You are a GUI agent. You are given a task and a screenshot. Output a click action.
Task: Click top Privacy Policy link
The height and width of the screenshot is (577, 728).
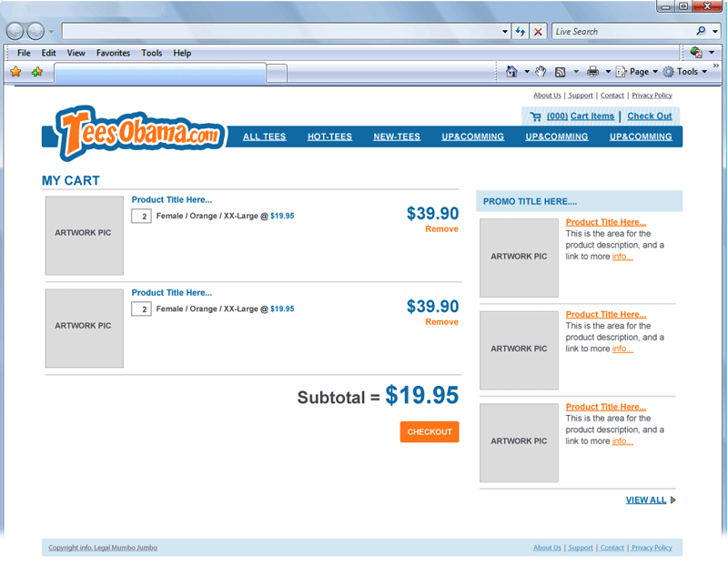click(652, 96)
